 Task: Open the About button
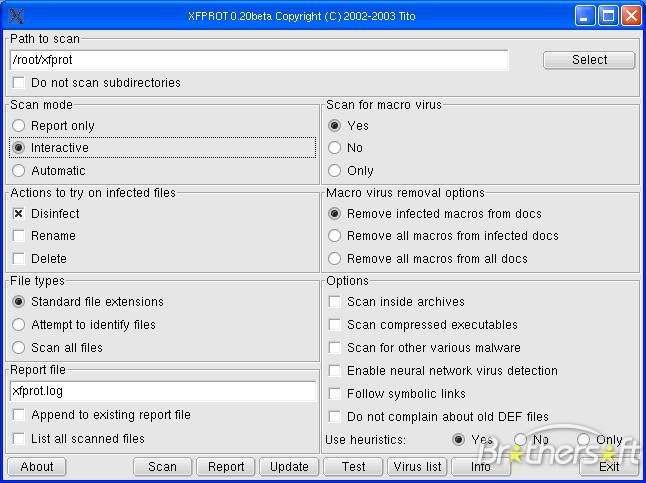37,467
